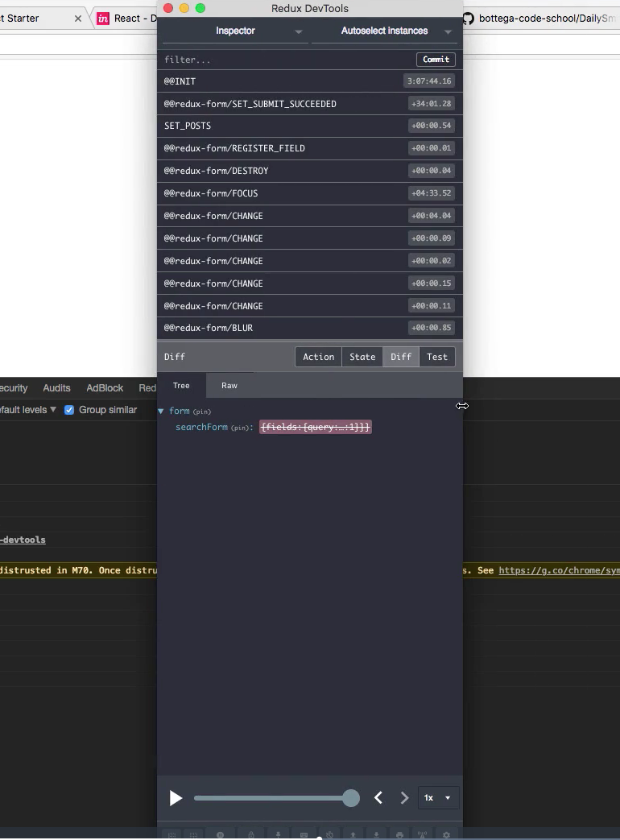Switch to the React InVision browser tab

tap(127, 19)
